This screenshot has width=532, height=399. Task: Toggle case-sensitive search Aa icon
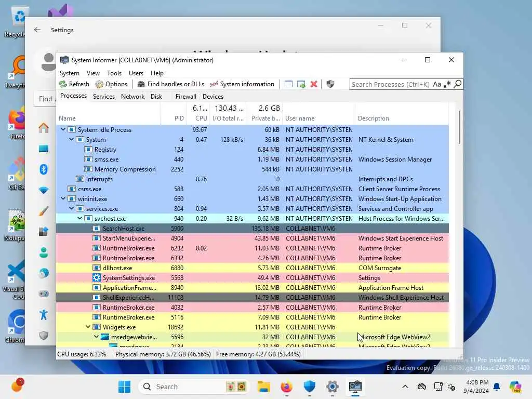437,84
